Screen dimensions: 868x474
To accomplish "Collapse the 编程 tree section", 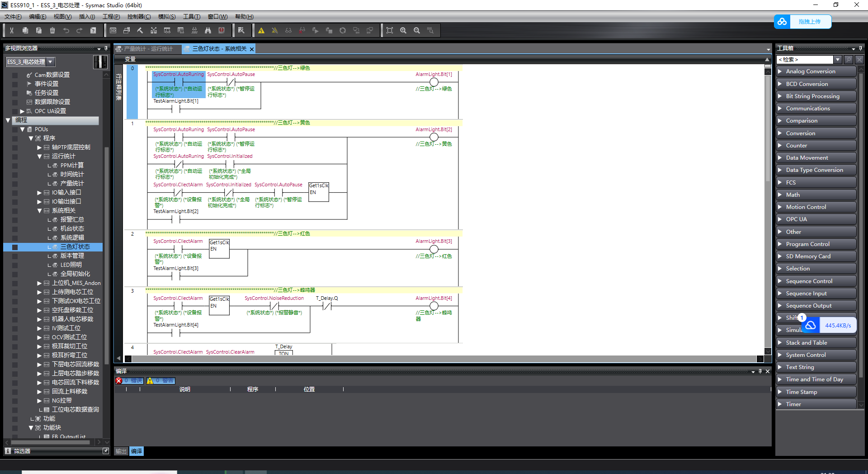I will pyautogui.click(x=8, y=120).
